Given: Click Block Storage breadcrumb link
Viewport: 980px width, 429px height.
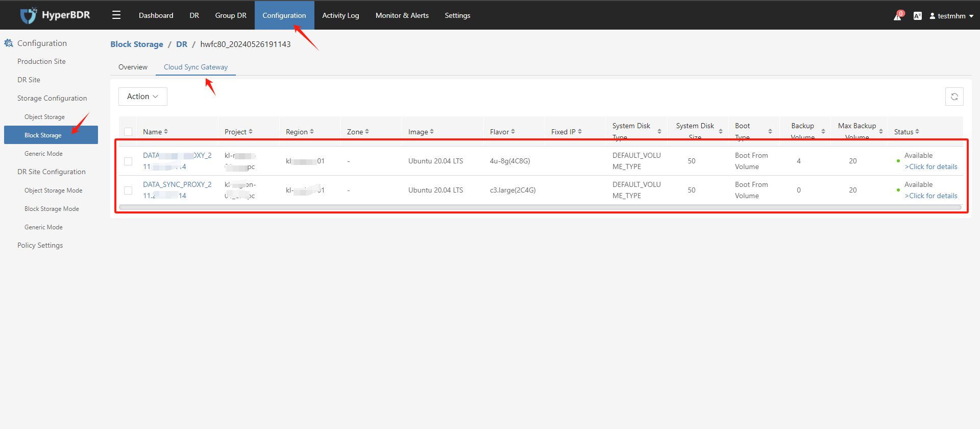Looking at the screenshot, I should pyautogui.click(x=137, y=44).
